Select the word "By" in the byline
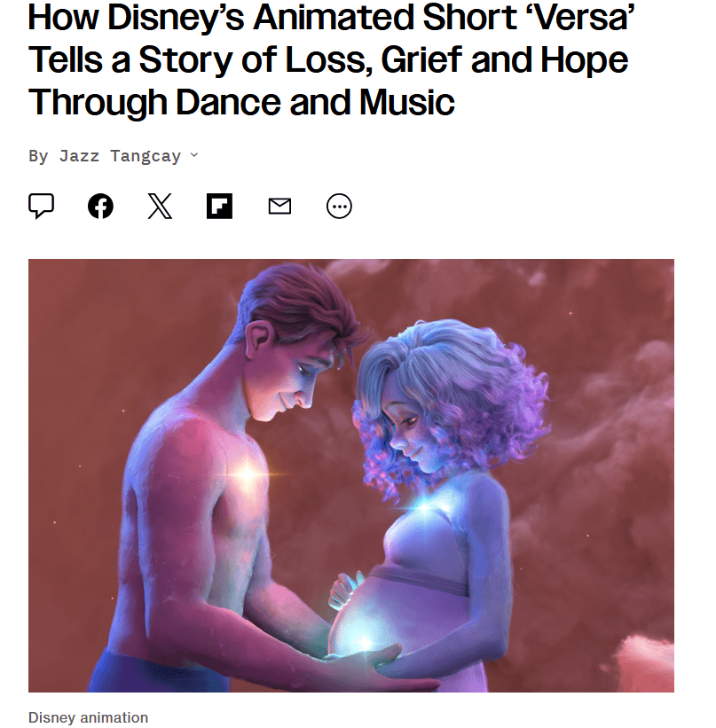Image resolution: width=716 pixels, height=728 pixels. coord(38,156)
